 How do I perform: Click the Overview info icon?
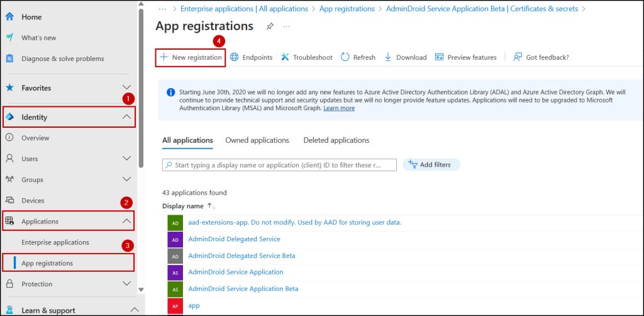(9, 138)
